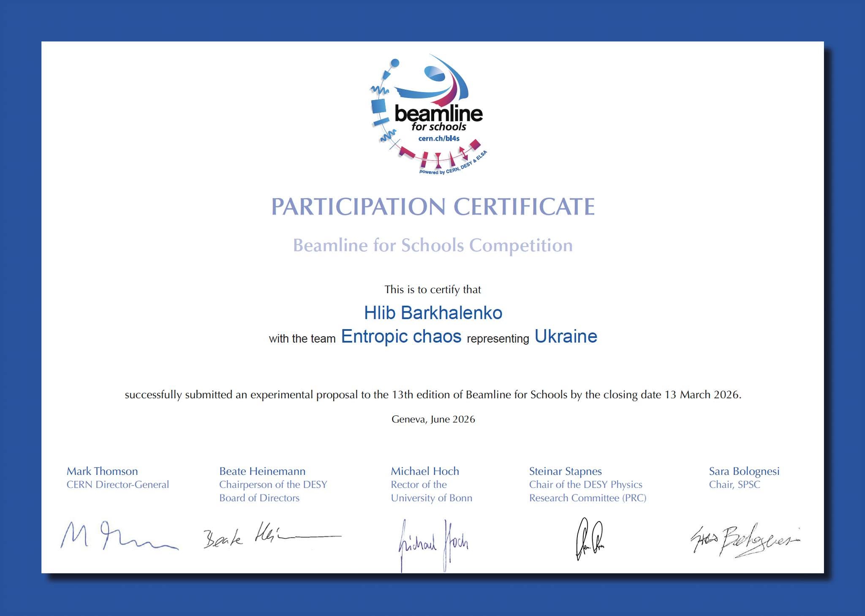The height and width of the screenshot is (616, 865).
Task: Click Steinar Stapnes' signature
Action: [x=590, y=539]
